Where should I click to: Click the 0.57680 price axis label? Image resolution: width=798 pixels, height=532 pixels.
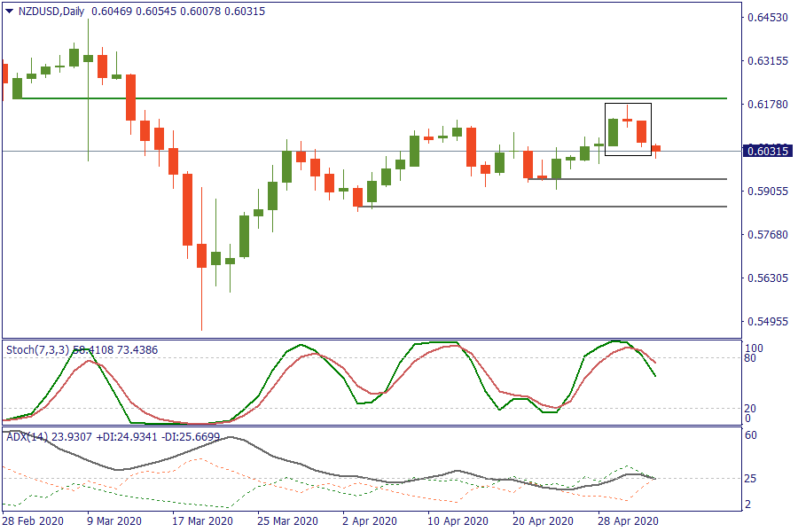coord(768,235)
